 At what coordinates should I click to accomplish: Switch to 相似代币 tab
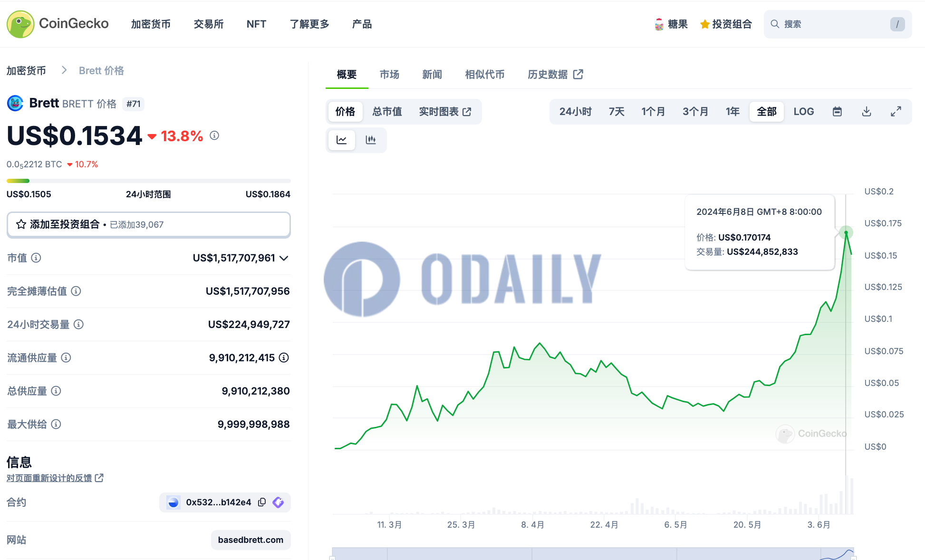point(485,74)
